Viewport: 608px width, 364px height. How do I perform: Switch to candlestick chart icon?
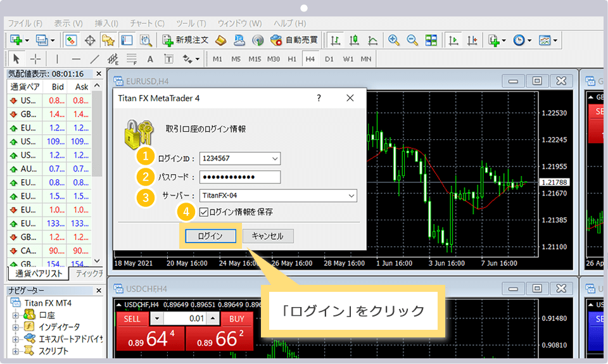[354, 40]
